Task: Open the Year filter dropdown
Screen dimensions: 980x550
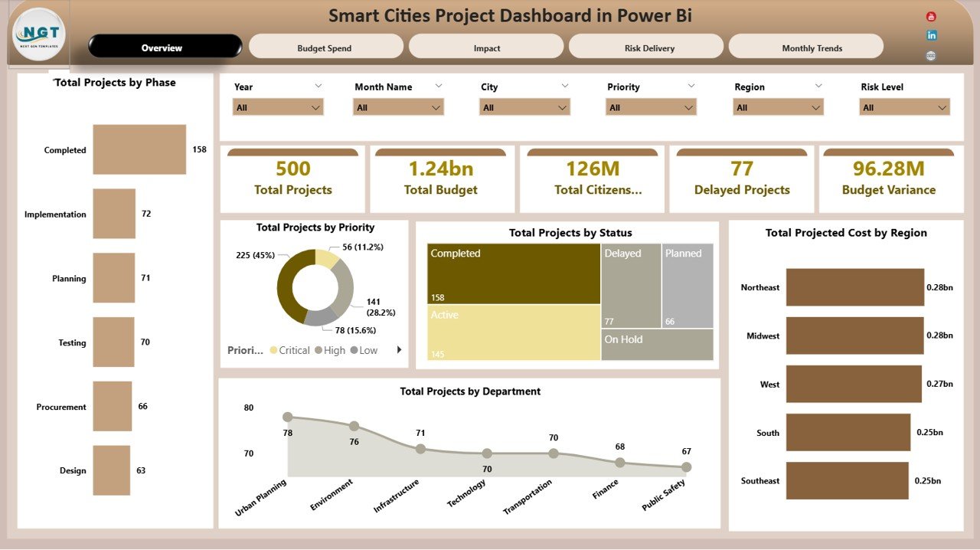Action: (x=315, y=107)
